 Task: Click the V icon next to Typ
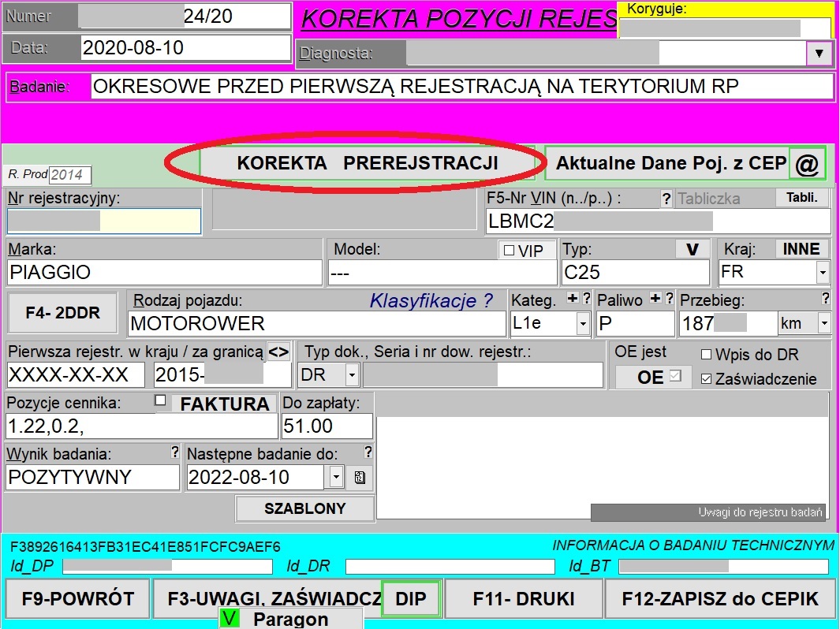[693, 248]
